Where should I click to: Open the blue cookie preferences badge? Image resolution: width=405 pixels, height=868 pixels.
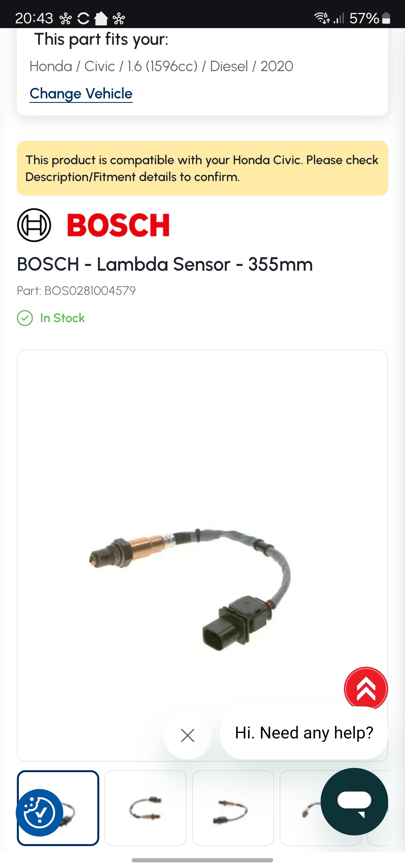(39, 812)
